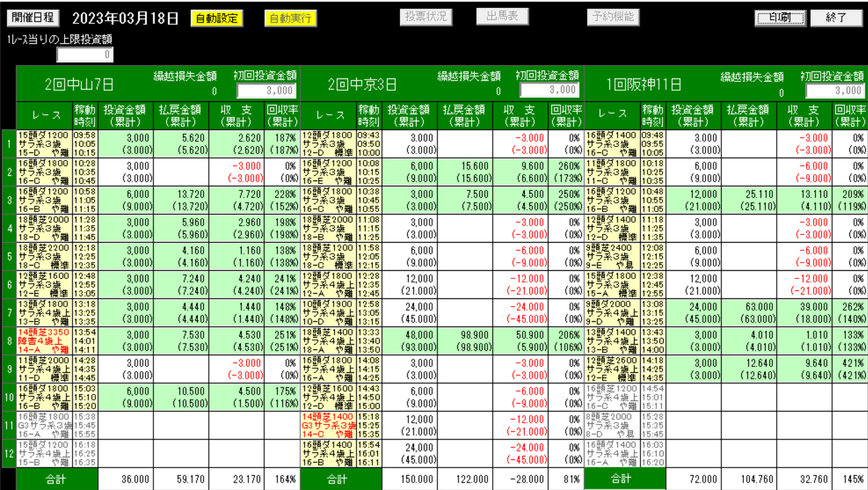Select the 2回中山7日 venue header
The width and height of the screenshot is (868, 490).
tap(80, 84)
